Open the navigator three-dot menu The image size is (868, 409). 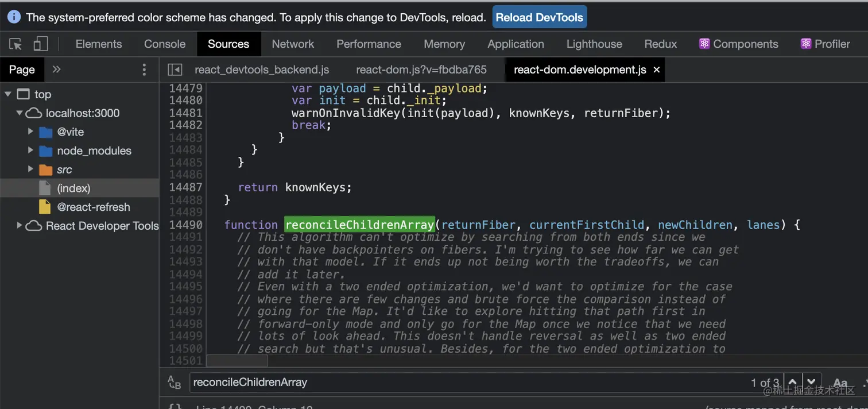click(144, 70)
